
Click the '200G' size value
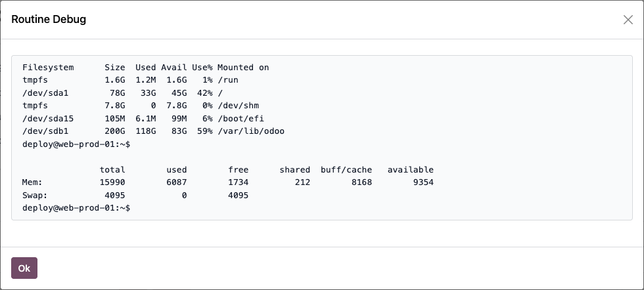click(115, 131)
